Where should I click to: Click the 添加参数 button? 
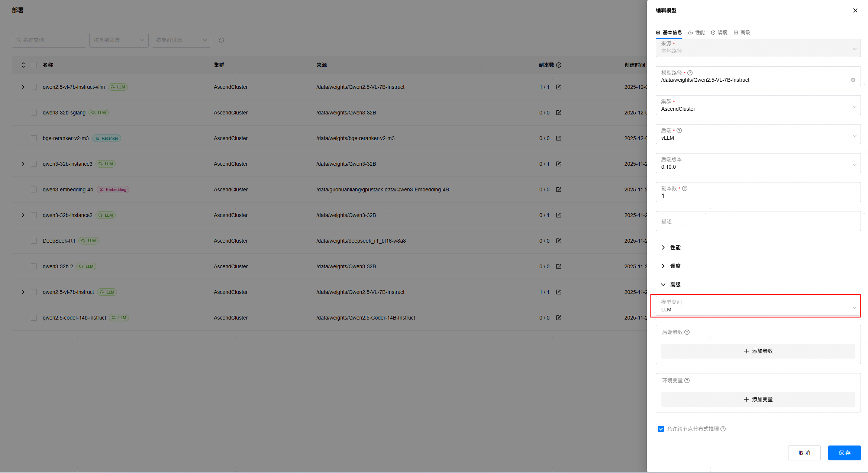pos(758,351)
